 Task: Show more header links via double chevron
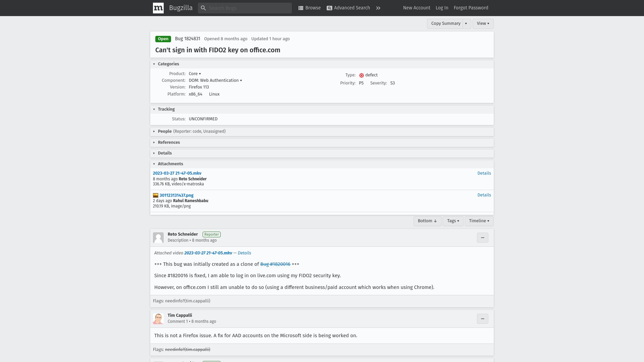tap(378, 8)
